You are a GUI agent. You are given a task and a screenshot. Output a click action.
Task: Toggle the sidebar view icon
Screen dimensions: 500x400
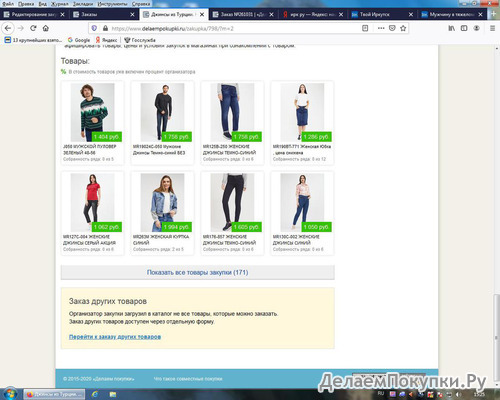[464, 28]
